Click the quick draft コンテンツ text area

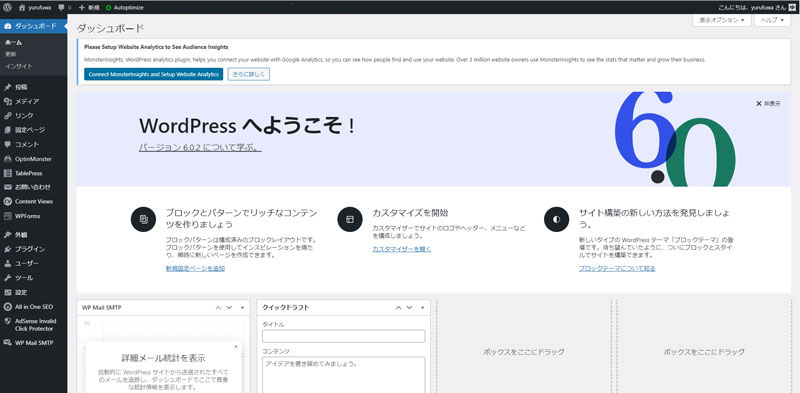[x=343, y=375]
